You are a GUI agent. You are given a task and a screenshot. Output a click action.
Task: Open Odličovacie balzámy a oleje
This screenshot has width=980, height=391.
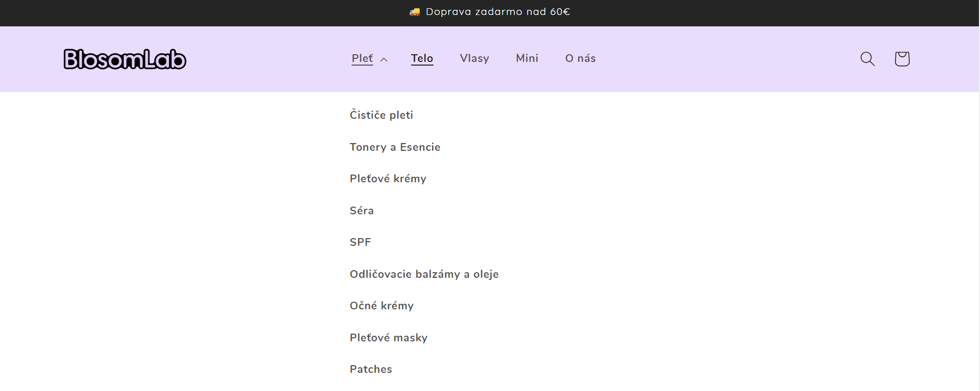coord(424,274)
